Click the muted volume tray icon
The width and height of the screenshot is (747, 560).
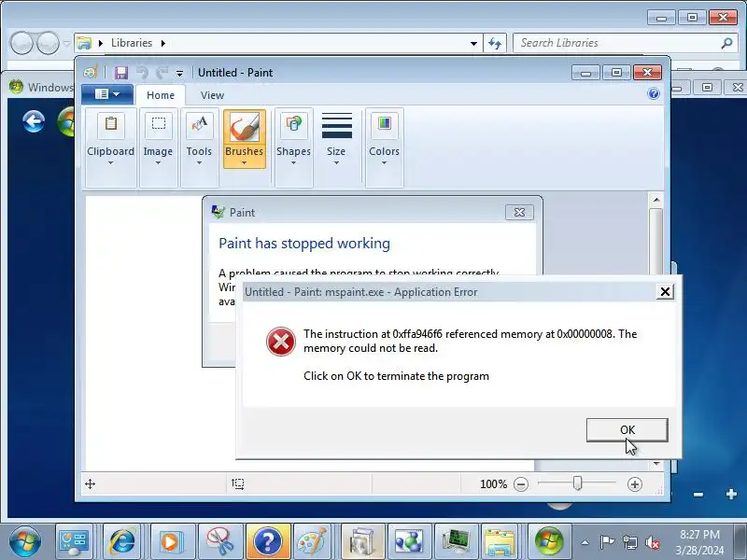[x=652, y=542]
